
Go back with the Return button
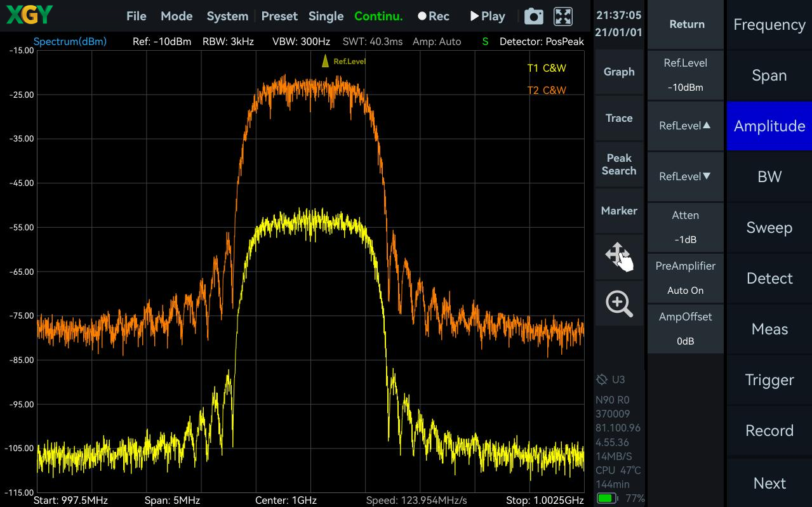(686, 25)
